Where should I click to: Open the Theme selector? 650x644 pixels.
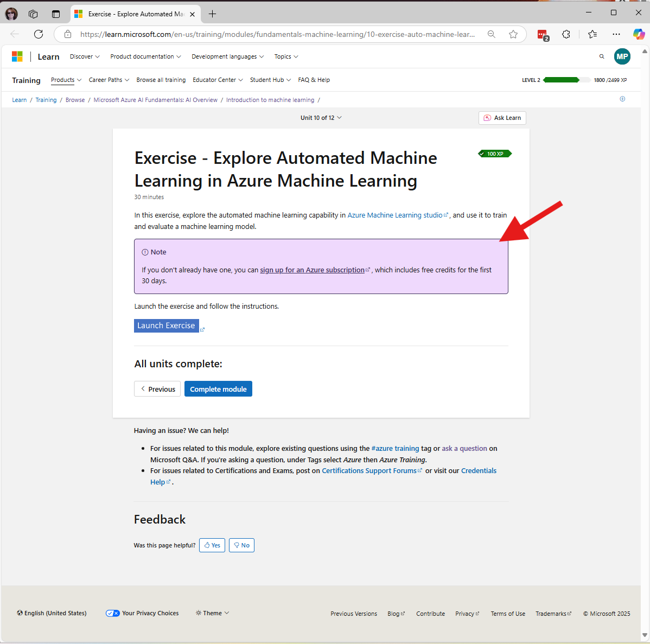(212, 613)
